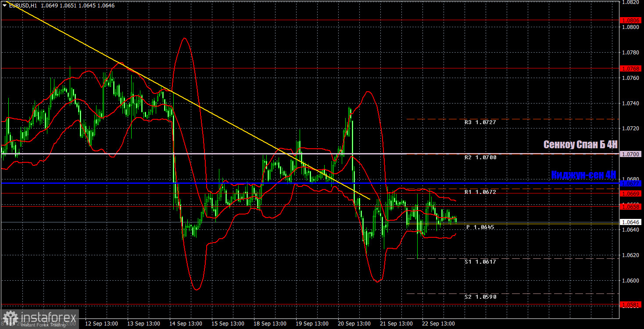
Task: Click the InstaForex logo
Action: [39, 318]
